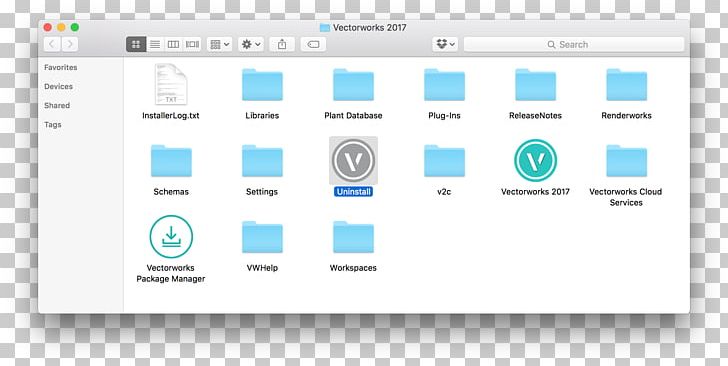This screenshot has height=366, width=728.
Task: Expand the Tags sidebar section
Action: [x=52, y=124]
